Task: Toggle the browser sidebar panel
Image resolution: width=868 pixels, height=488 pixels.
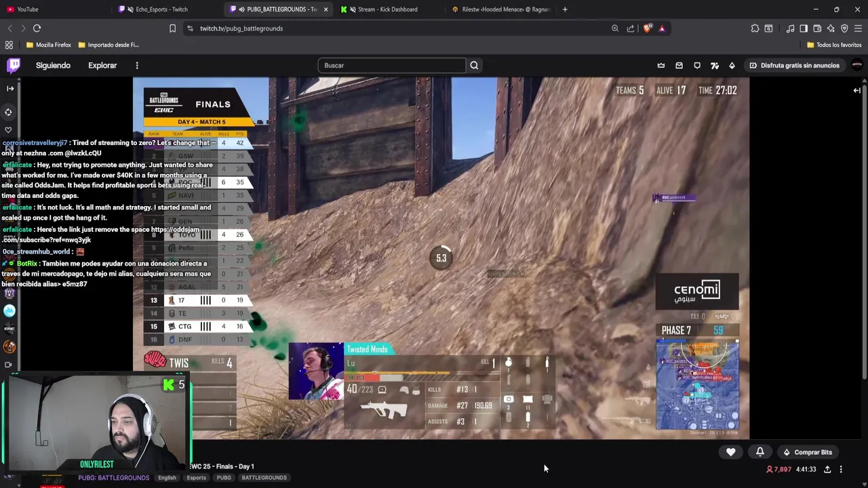Action: (x=804, y=28)
